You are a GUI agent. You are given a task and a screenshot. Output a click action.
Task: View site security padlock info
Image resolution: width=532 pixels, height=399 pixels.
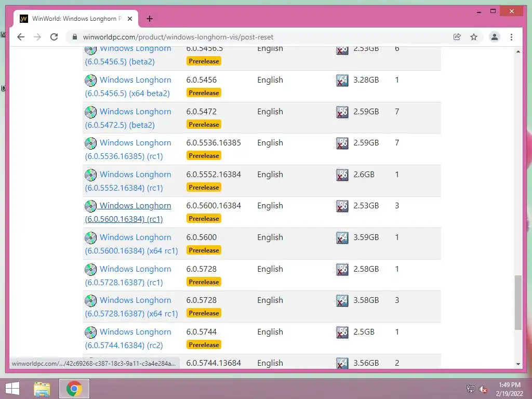75,37
